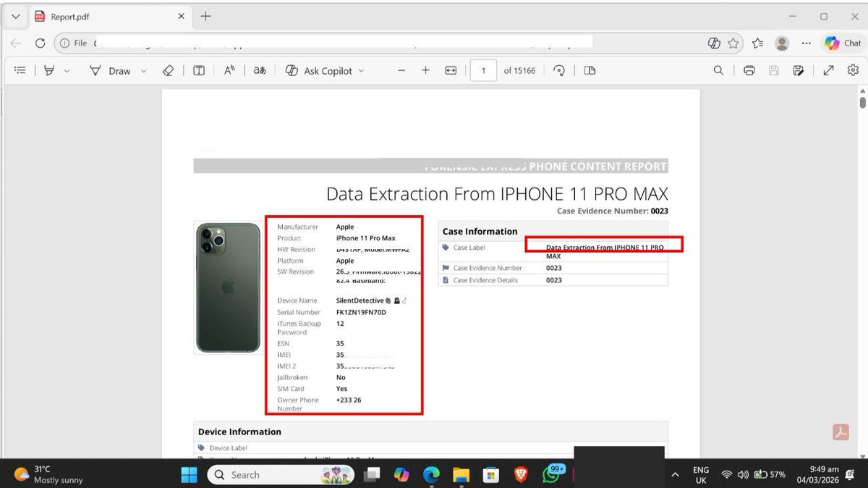Open the Draw tool options dropdown
This screenshot has height=488, width=868.
click(143, 71)
